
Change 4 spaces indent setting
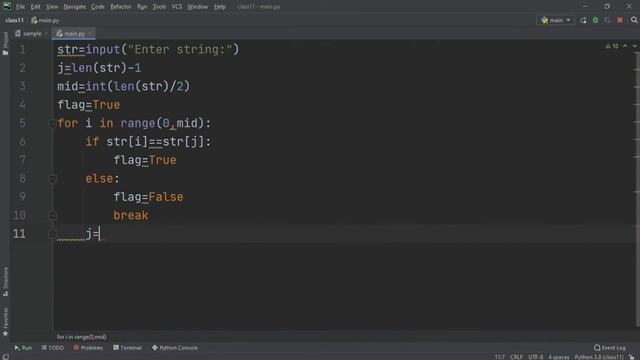tap(559, 357)
